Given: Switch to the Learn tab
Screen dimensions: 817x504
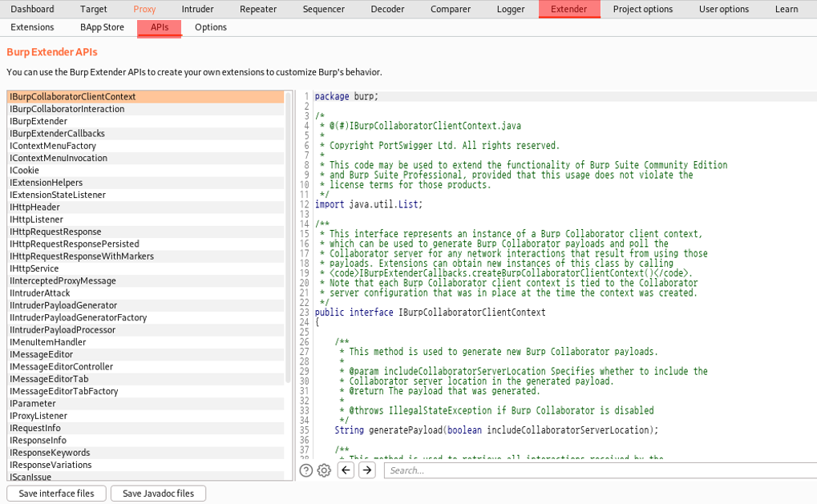Looking at the screenshot, I should click(x=787, y=9).
